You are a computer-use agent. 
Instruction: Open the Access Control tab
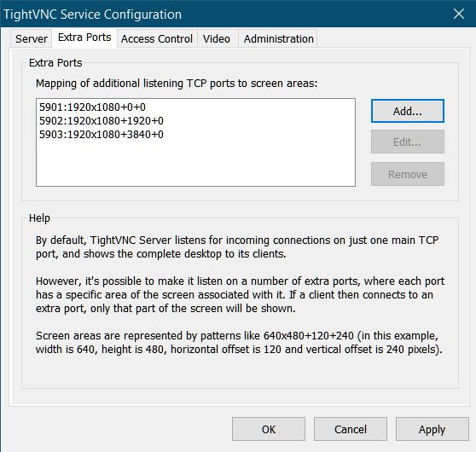pyautogui.click(x=157, y=39)
